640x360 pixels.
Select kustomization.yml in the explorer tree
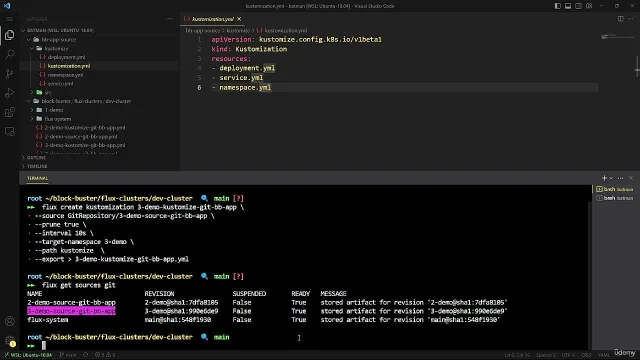click(x=69, y=66)
